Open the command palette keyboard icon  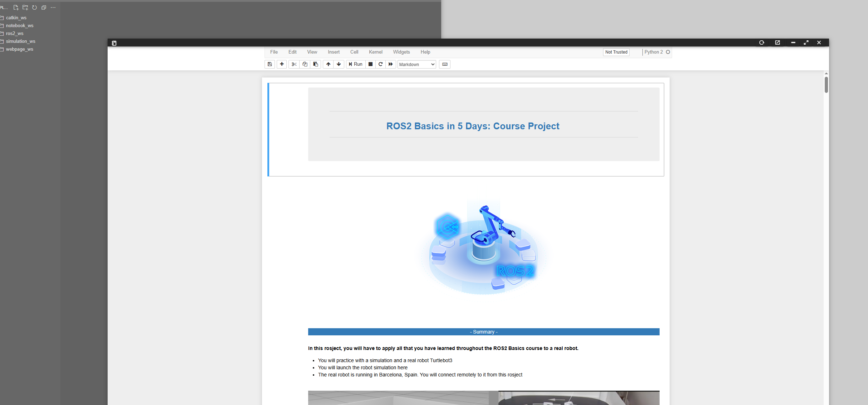(445, 64)
